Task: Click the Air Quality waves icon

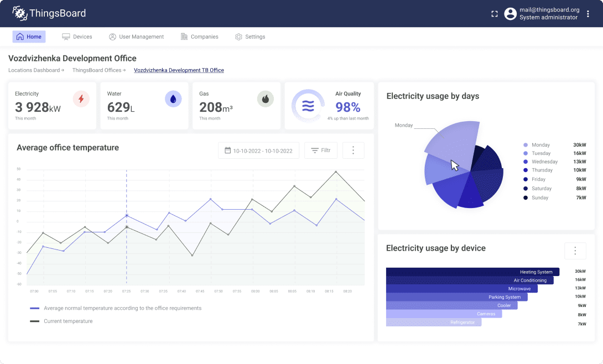Action: [x=306, y=106]
